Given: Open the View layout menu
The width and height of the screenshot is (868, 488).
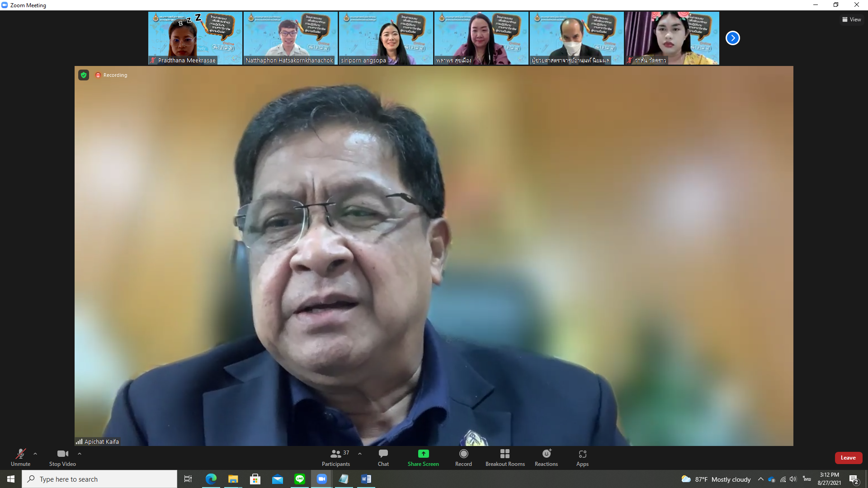Looking at the screenshot, I should 851,19.
